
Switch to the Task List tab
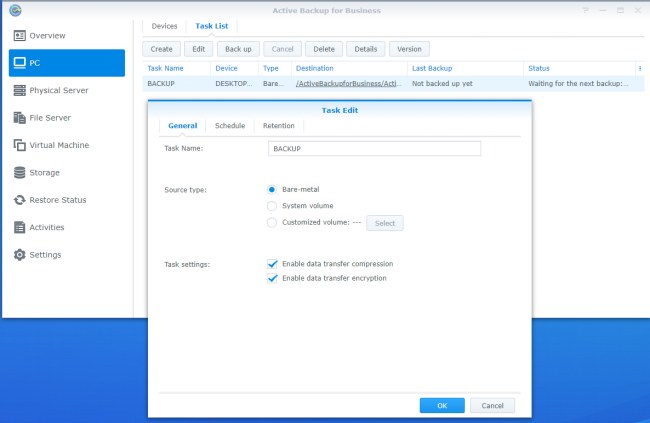211,26
